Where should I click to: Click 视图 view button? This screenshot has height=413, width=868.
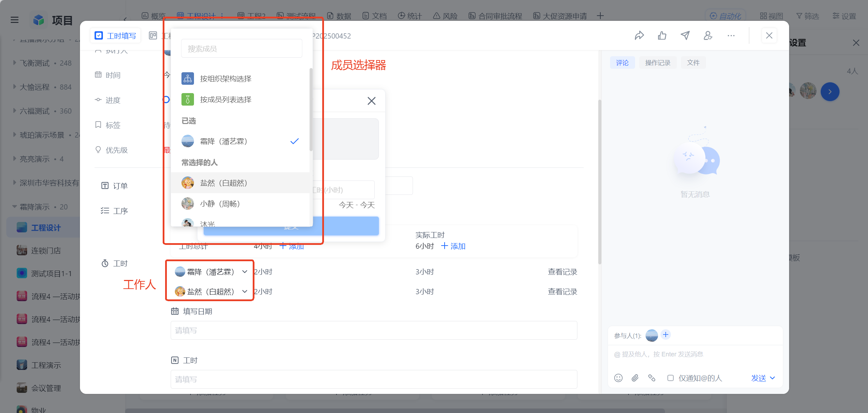[x=771, y=16]
